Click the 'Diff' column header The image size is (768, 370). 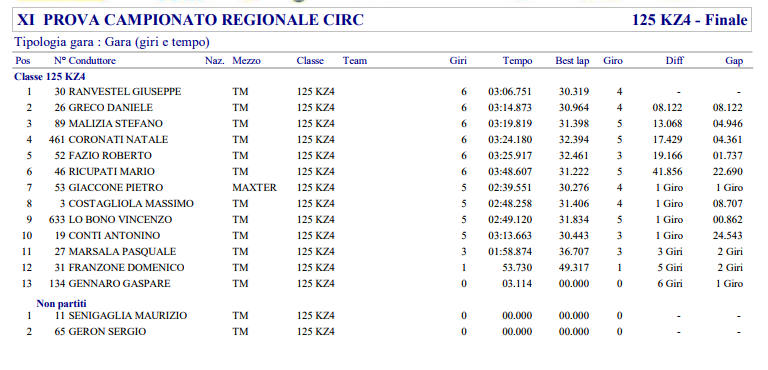[x=674, y=61]
